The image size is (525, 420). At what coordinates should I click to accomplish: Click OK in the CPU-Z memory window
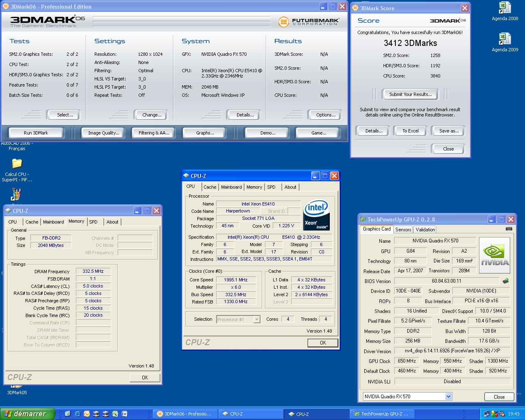pos(145,378)
